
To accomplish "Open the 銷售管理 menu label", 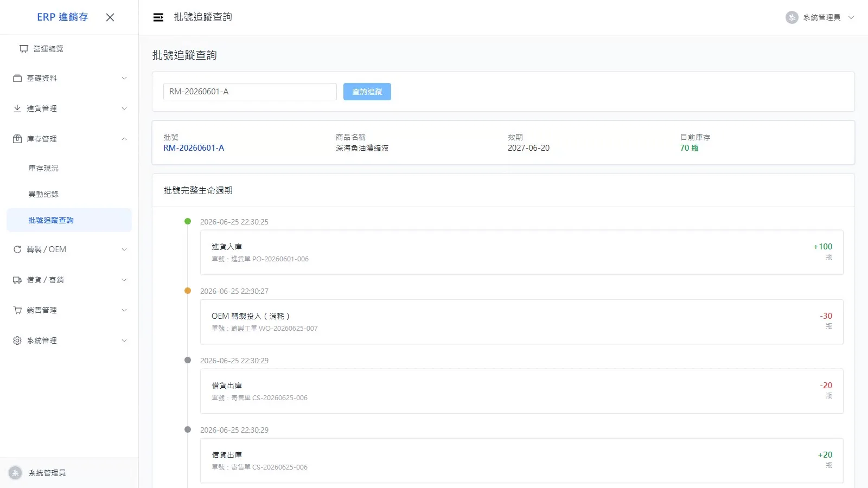I will [42, 310].
